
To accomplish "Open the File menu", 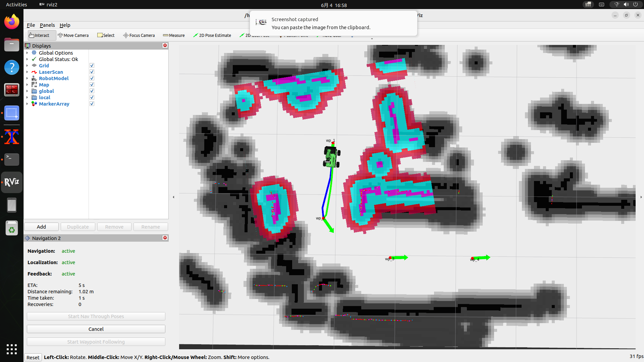I will point(31,25).
